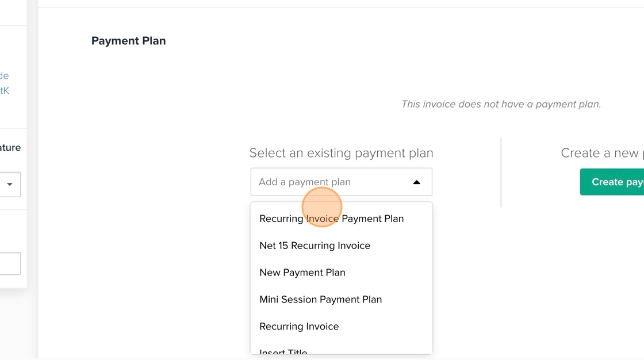Screen dimensions: 644x360
Task: Select the partially visible 'Insert Title' option
Action: coord(283,351)
